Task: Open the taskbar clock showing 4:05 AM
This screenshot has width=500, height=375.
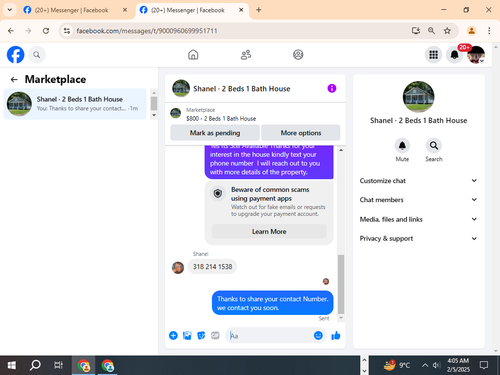Action: pos(458,365)
